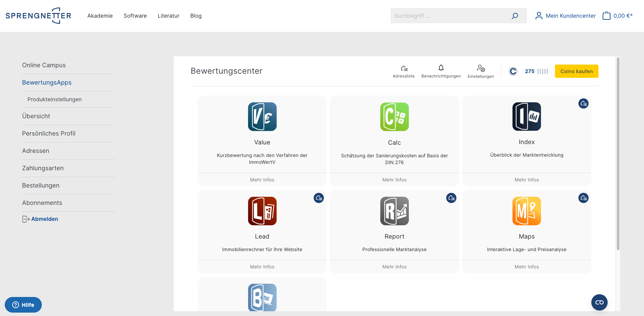Open the Report app icon
This screenshot has height=316, width=644.
coord(394,211)
